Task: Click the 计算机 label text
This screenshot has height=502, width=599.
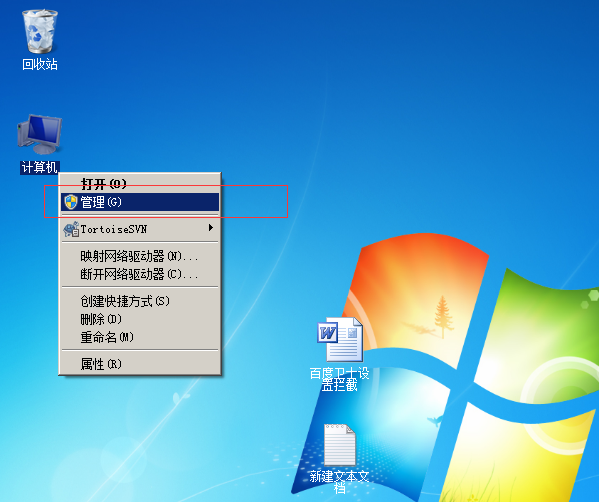Action: (40, 167)
